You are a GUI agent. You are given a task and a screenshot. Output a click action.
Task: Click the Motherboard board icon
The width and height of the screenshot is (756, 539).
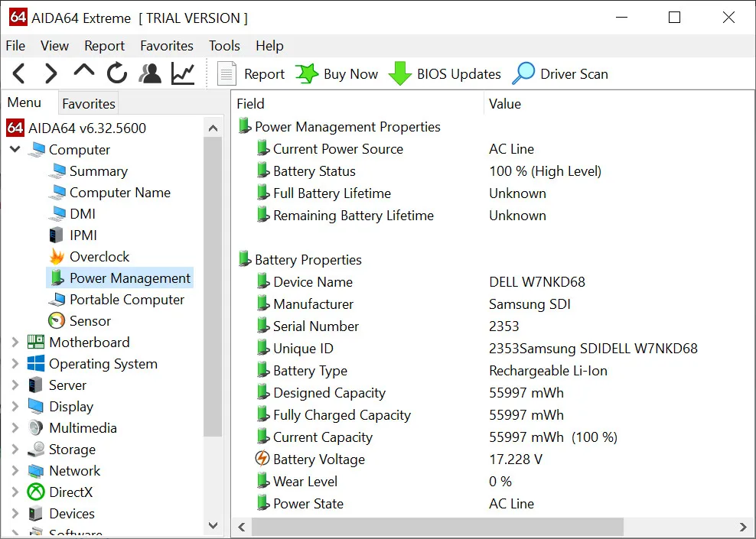pos(36,342)
